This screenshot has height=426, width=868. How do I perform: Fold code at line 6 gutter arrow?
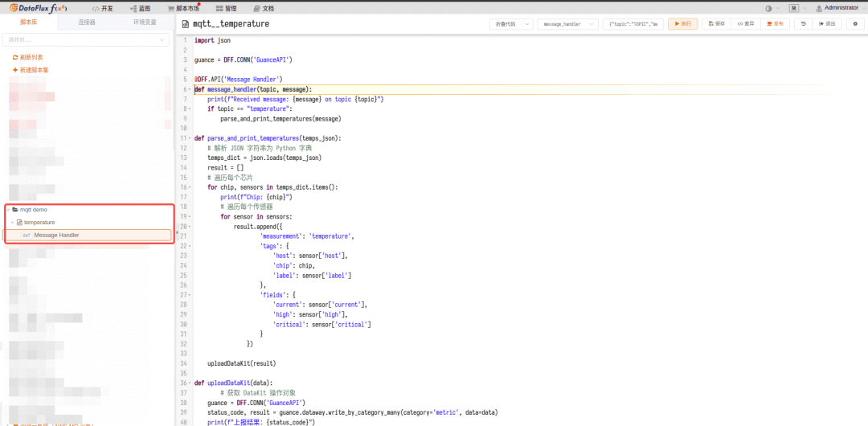coord(190,88)
